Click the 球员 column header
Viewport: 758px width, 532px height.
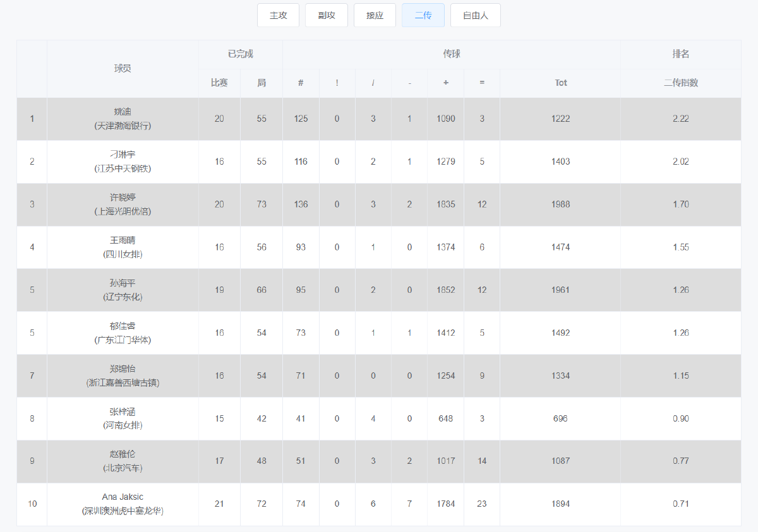pos(123,69)
